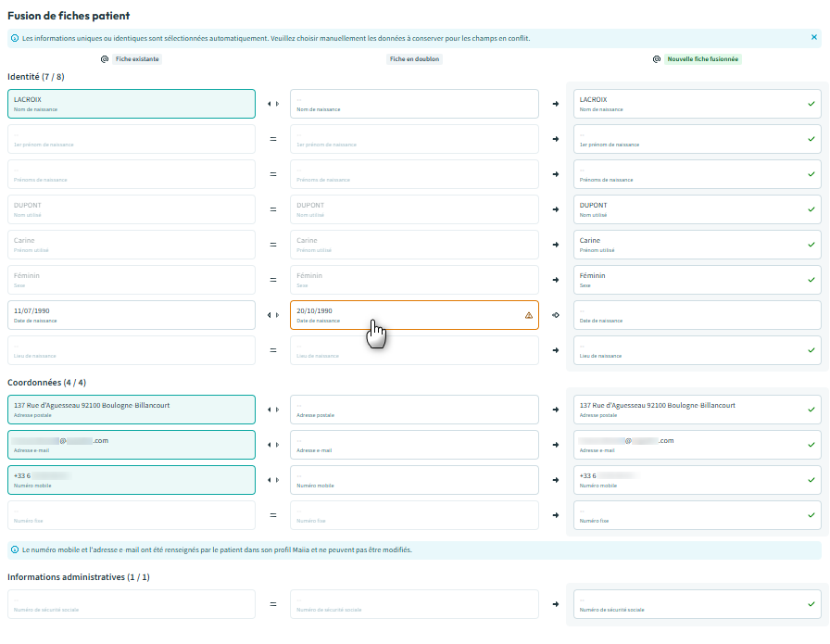This screenshot has height=644, width=830.
Task: Select existing address 137 Rue d'Aguesseau
Action: (x=131, y=410)
